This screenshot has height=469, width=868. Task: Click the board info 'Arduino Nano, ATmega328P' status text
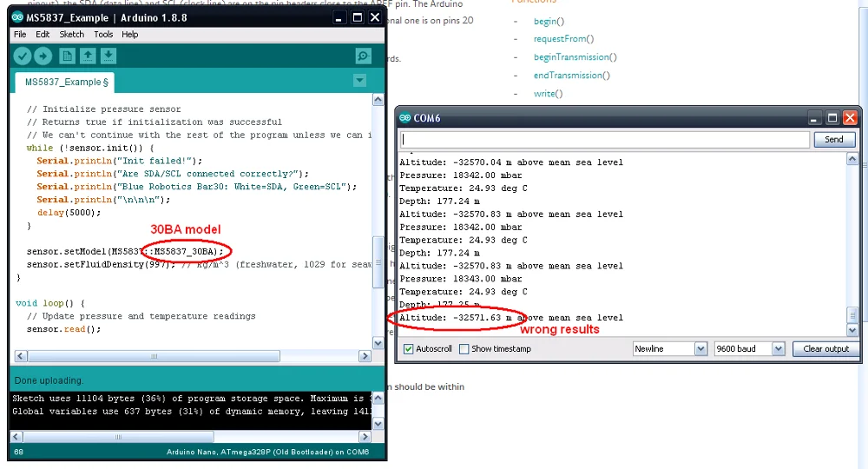click(268, 452)
